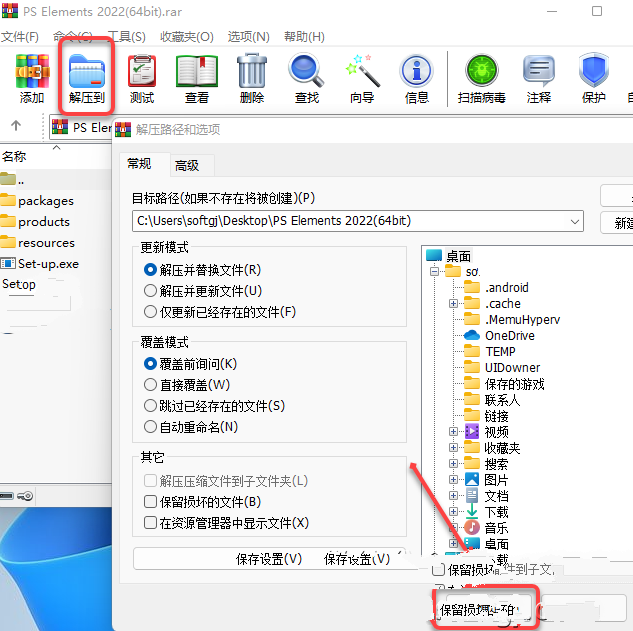633x631 pixels.
Task: Expand the 文档 tree node
Action: point(453,495)
